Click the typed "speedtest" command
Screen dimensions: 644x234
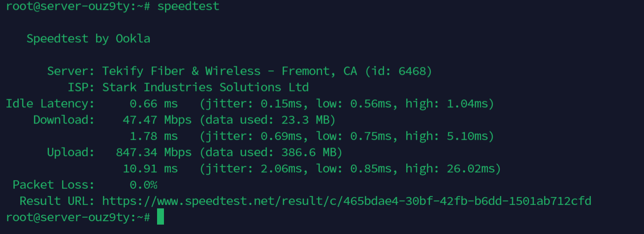coord(188,6)
